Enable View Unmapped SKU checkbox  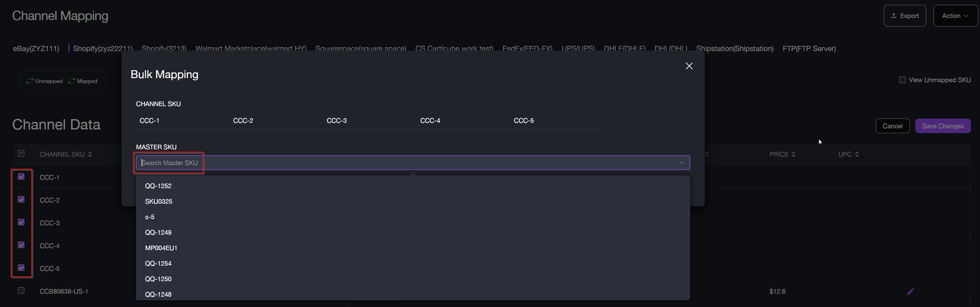coord(902,80)
